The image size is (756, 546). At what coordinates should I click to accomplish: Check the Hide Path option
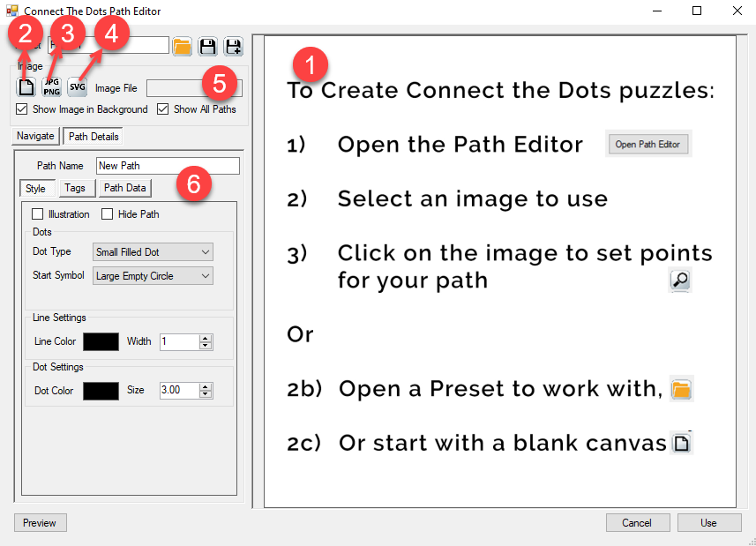pos(108,214)
